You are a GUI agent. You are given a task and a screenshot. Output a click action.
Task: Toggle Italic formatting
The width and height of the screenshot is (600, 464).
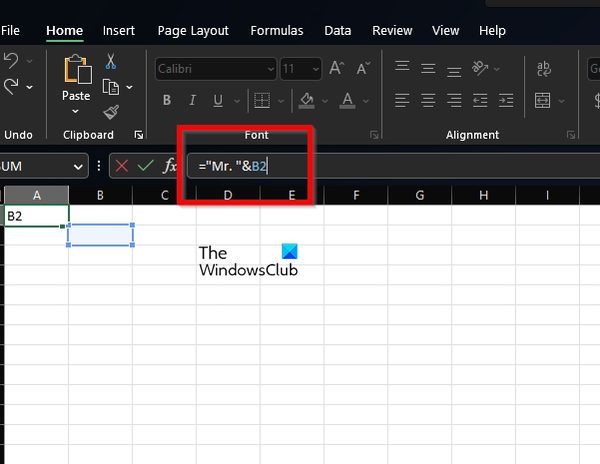[192, 101]
